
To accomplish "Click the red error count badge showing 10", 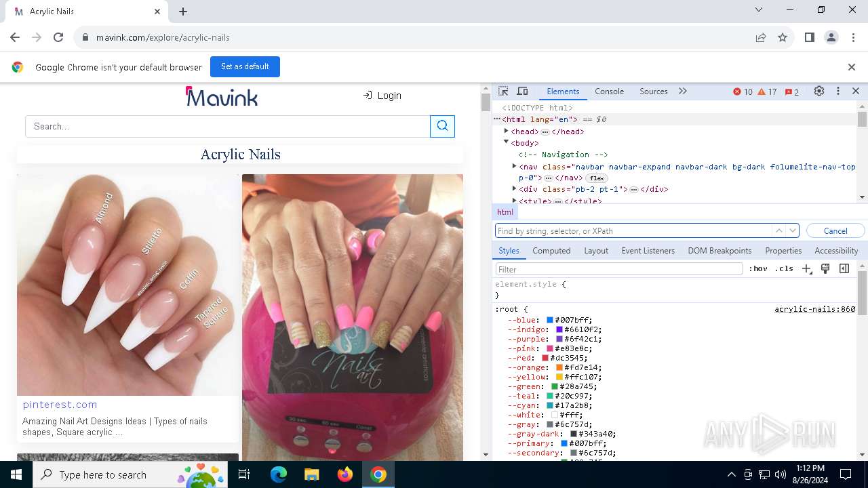I will pos(743,91).
